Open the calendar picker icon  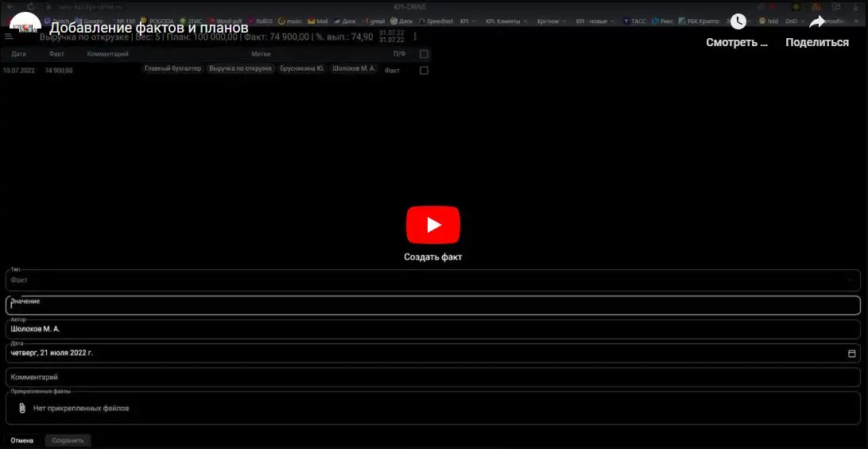[x=852, y=353]
